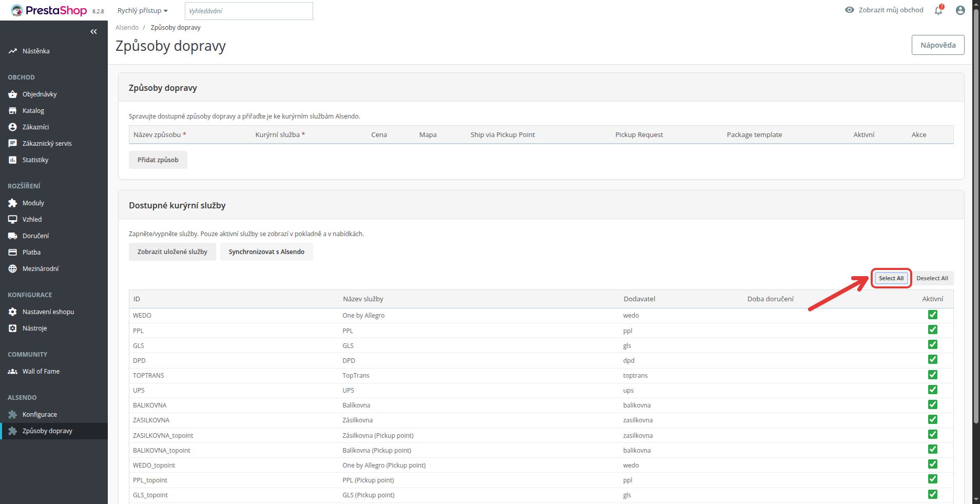Click the Deselect All button

coord(932,278)
